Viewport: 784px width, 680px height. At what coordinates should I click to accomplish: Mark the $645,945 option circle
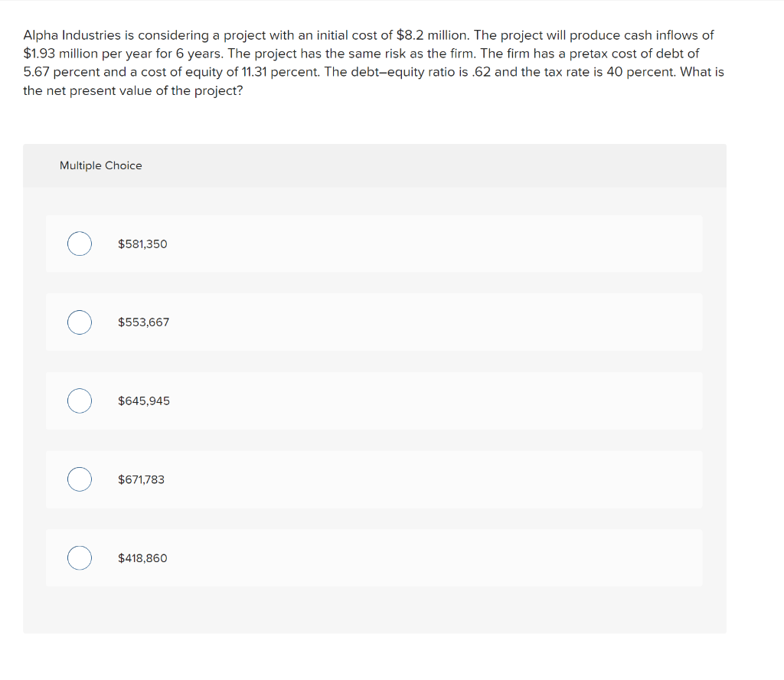coord(79,401)
